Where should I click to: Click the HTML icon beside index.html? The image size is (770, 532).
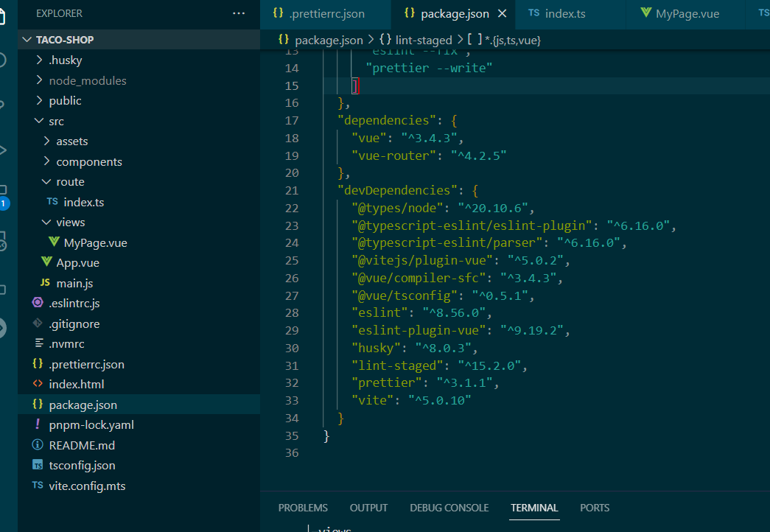38,384
